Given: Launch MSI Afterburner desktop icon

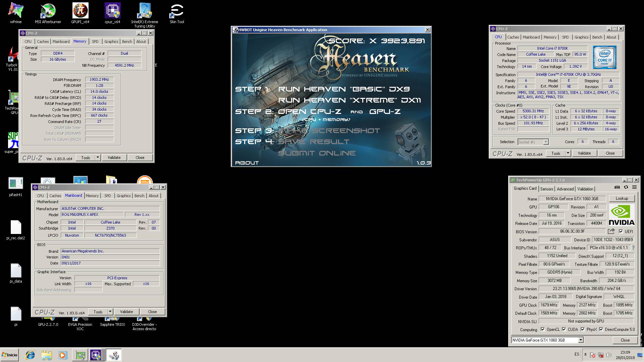Looking at the screenshot, I should (x=48, y=13).
